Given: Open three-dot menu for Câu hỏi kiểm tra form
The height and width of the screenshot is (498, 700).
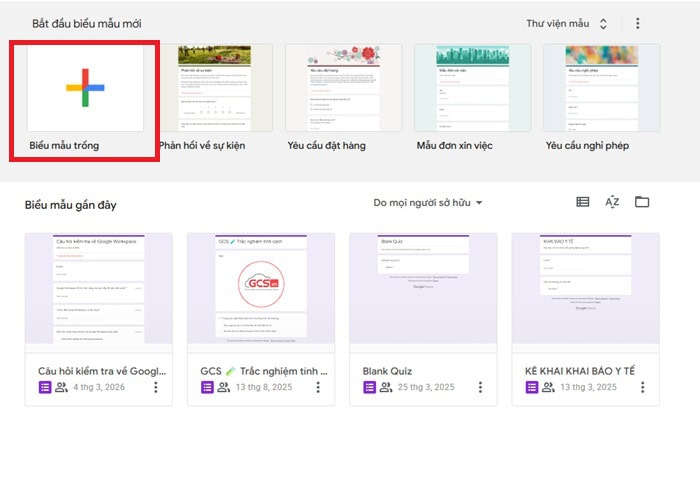Looking at the screenshot, I should click(x=156, y=387).
